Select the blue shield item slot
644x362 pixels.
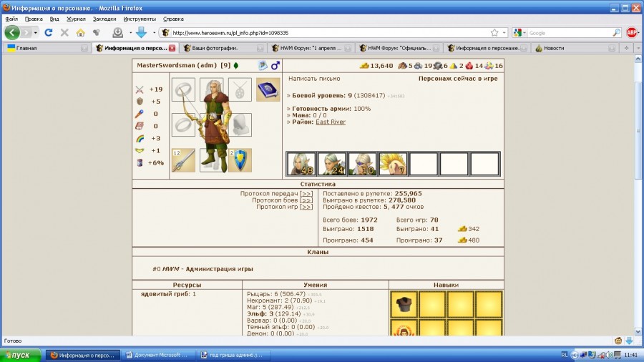click(x=240, y=160)
